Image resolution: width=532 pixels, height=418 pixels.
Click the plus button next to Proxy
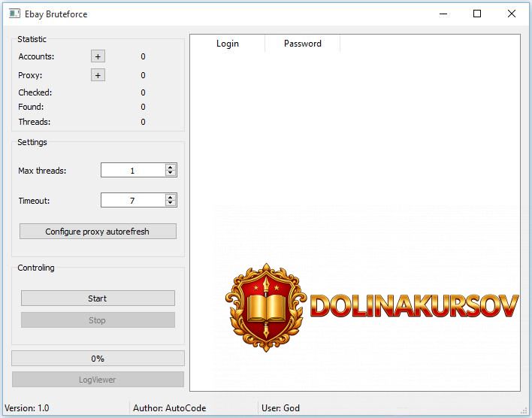pos(98,75)
